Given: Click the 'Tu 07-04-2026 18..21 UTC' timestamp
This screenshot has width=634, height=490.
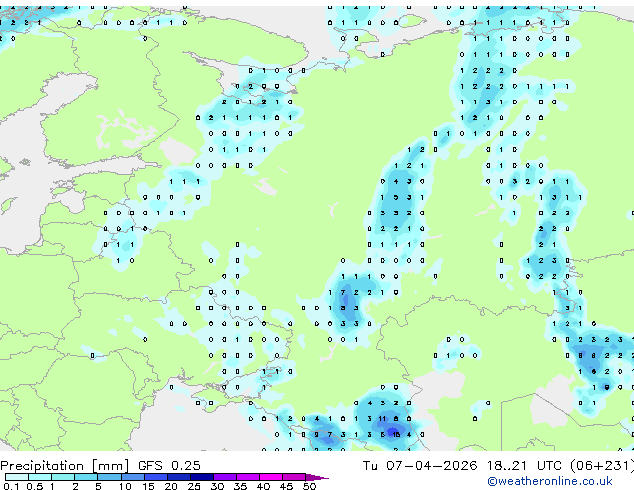Looking at the screenshot, I should [x=462, y=466].
